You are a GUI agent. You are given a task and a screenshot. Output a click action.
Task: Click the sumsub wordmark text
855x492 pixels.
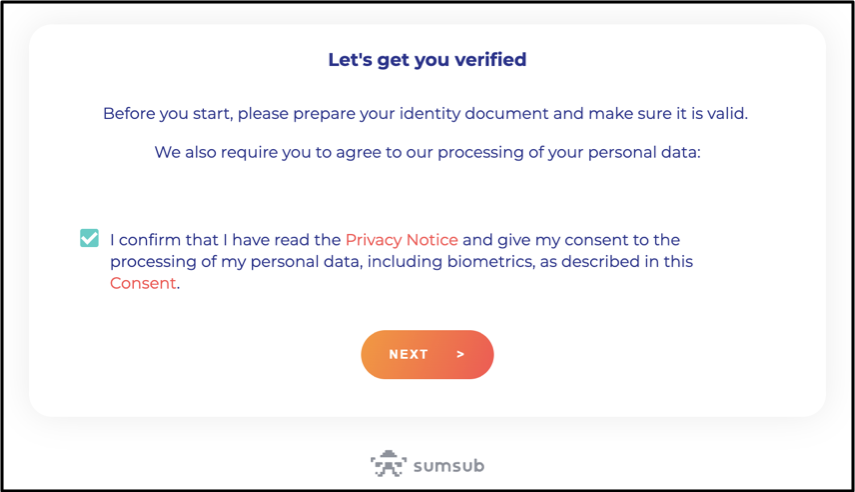[449, 465]
